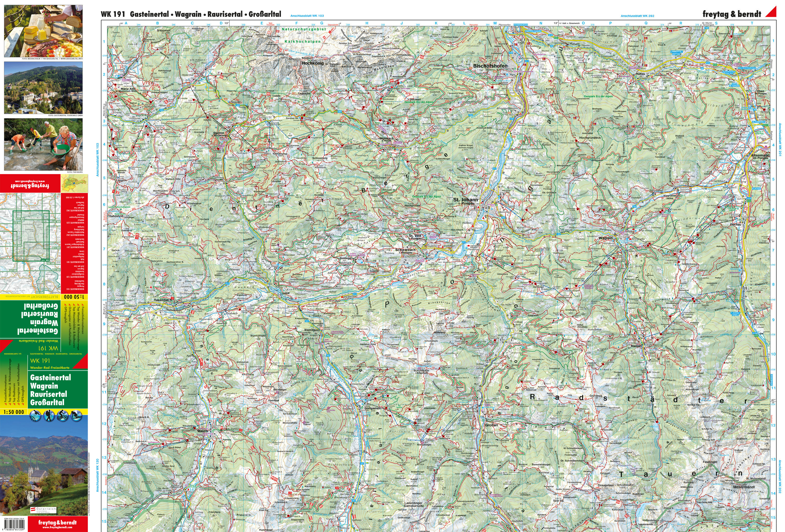The image size is (785, 532).
Task: Click the GPS receiver activity icon
Action: pos(35,416)
